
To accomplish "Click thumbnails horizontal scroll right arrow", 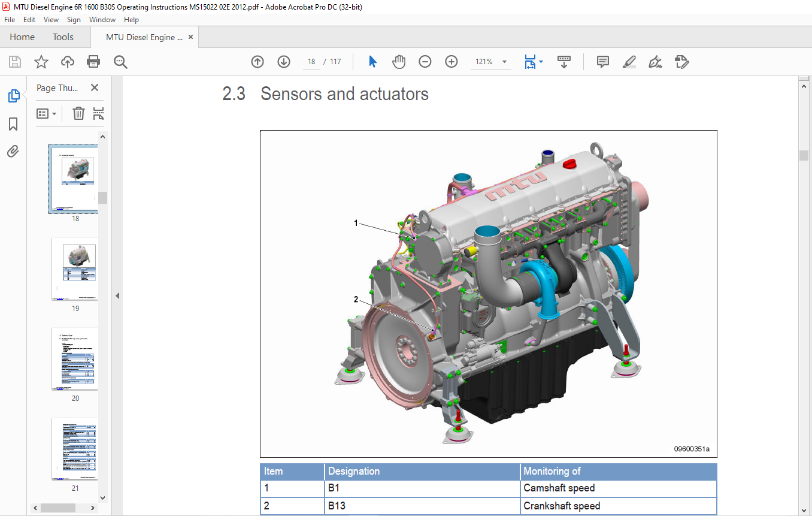I will pos(93,508).
